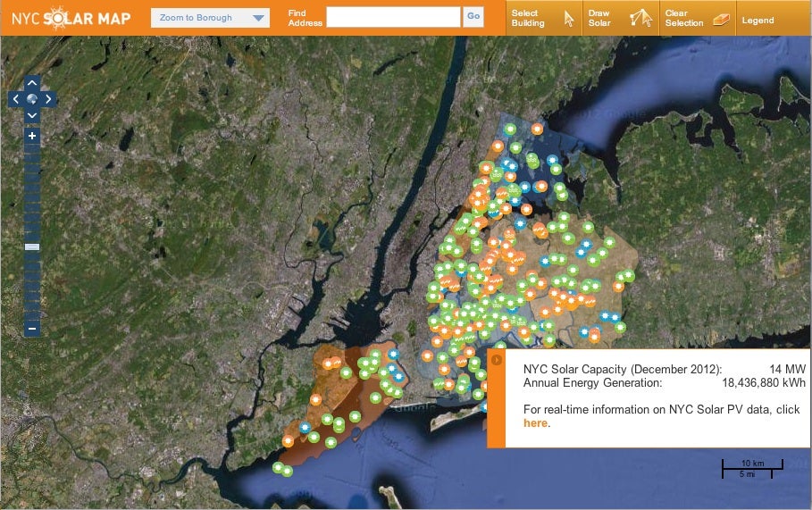The height and width of the screenshot is (510, 812).
Task: Pan the map up with arrow
Action: click(32, 83)
